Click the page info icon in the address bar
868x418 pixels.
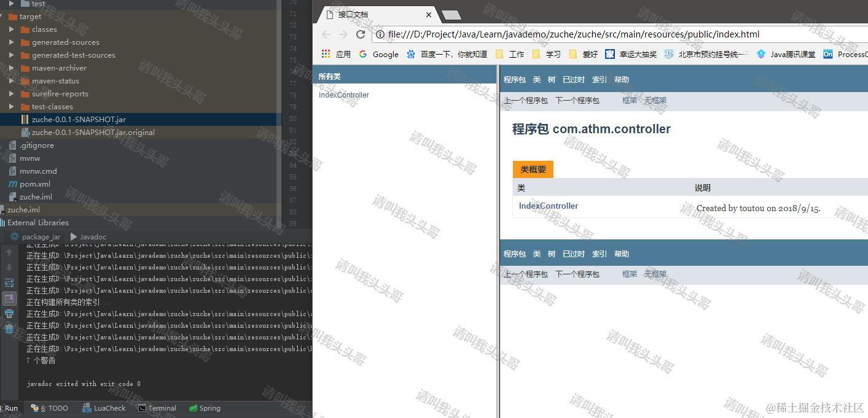tap(381, 34)
